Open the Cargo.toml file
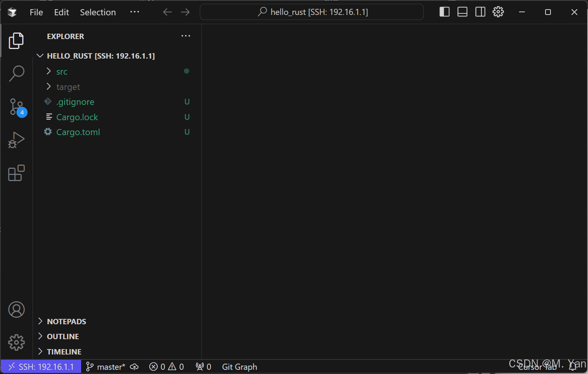The image size is (588, 374). [78, 132]
